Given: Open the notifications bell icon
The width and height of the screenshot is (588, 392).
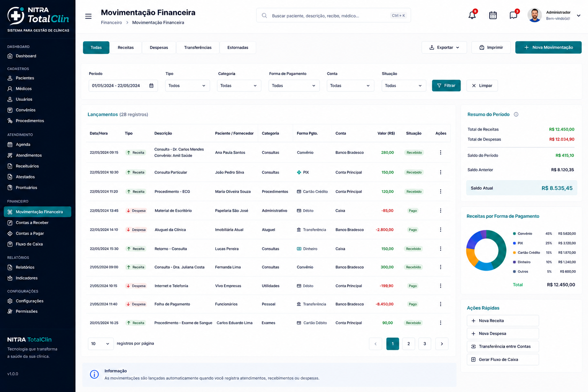Looking at the screenshot, I should coord(472,15).
